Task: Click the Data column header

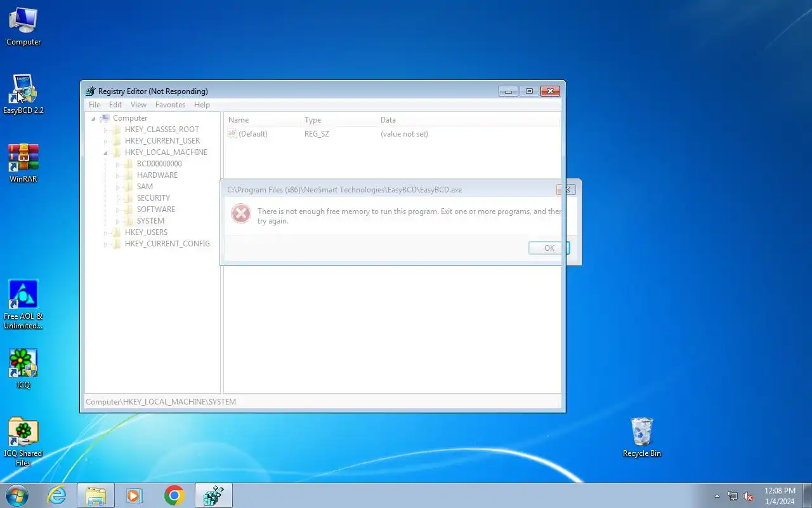Action: pyautogui.click(x=469, y=120)
